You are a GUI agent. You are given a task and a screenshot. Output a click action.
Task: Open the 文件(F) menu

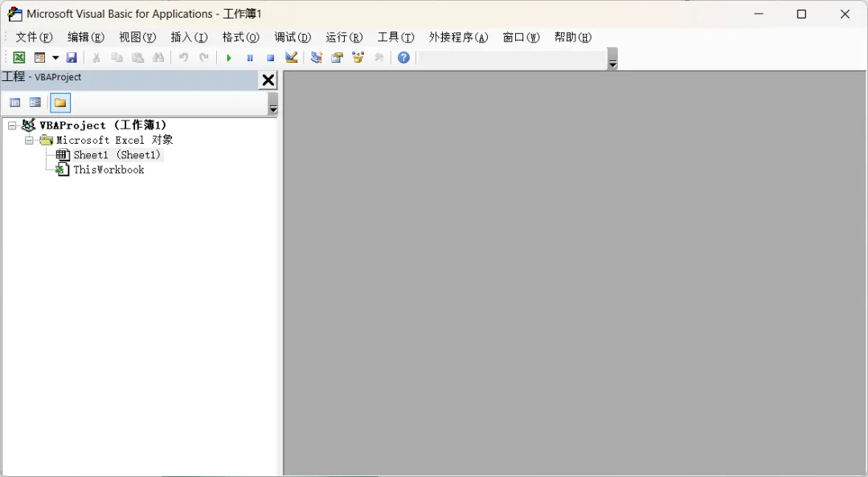click(x=34, y=37)
